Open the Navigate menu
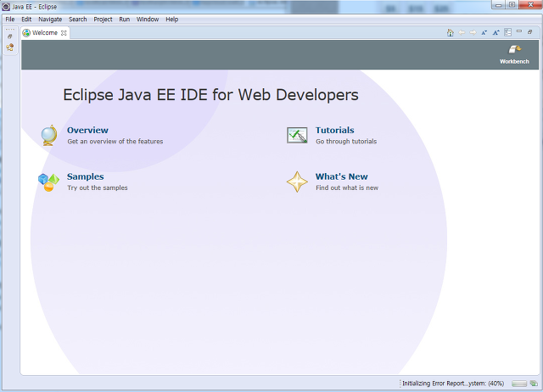The height and width of the screenshot is (392, 543). tap(50, 20)
